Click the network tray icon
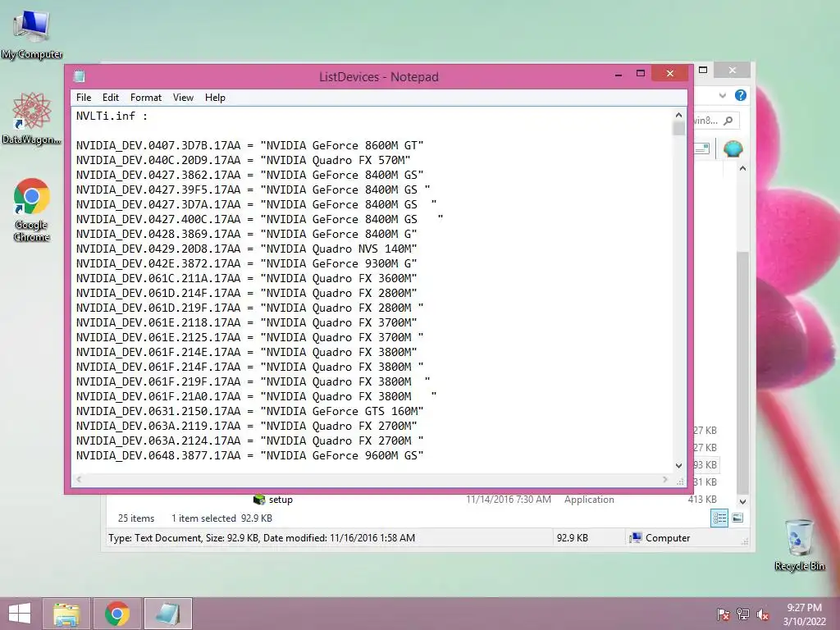The width and height of the screenshot is (840, 630). [743, 614]
